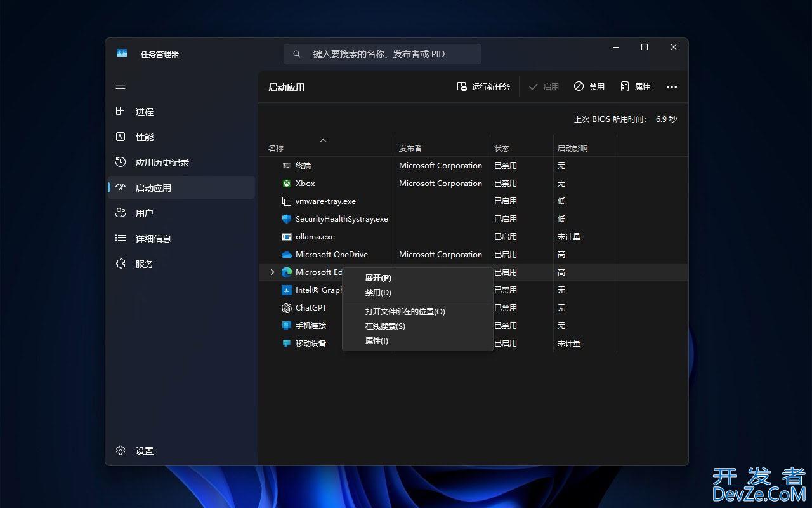
Task: Click the Xbox app icon
Action: pos(287,183)
